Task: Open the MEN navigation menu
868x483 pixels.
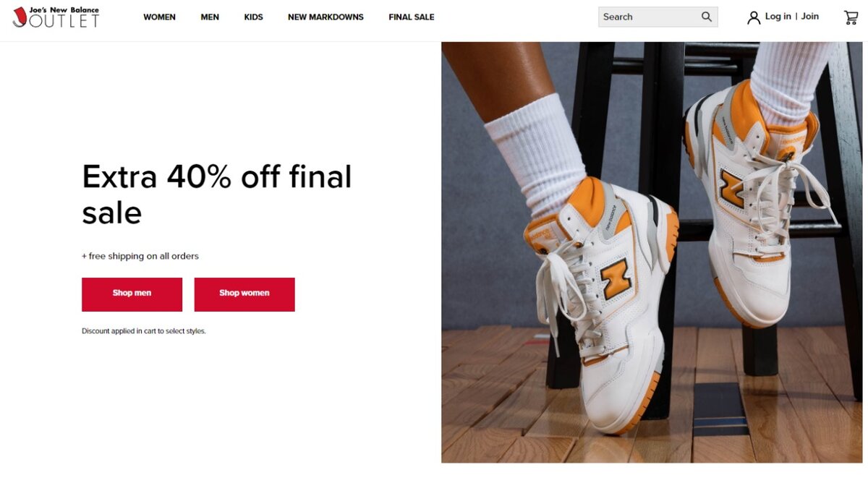Action: (210, 17)
